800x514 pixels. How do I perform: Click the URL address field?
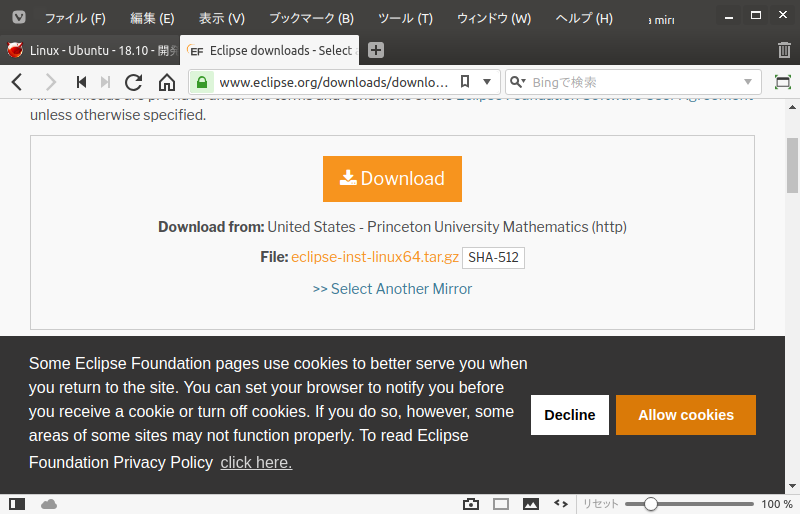click(x=334, y=82)
